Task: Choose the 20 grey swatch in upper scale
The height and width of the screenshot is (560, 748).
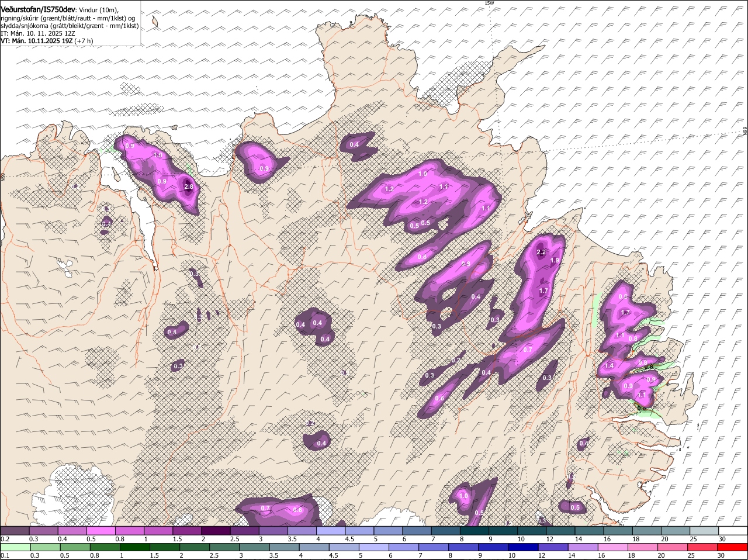Action: click(x=675, y=530)
